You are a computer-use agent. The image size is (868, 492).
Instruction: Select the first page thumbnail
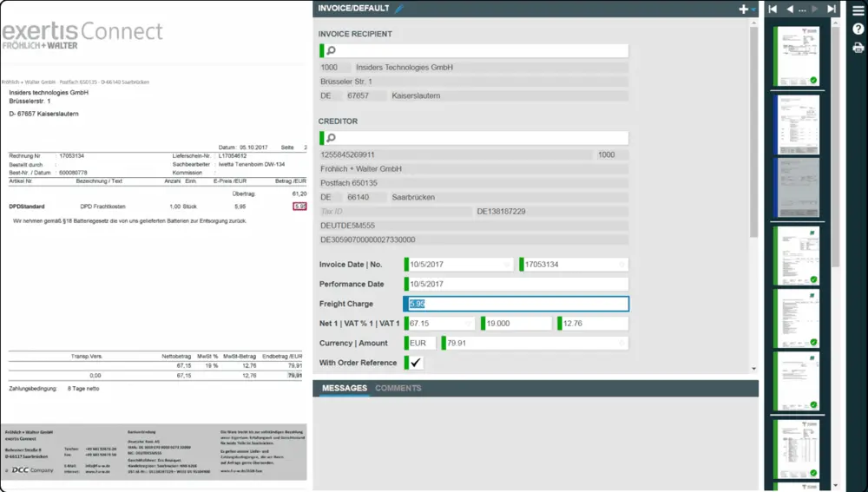(x=796, y=56)
